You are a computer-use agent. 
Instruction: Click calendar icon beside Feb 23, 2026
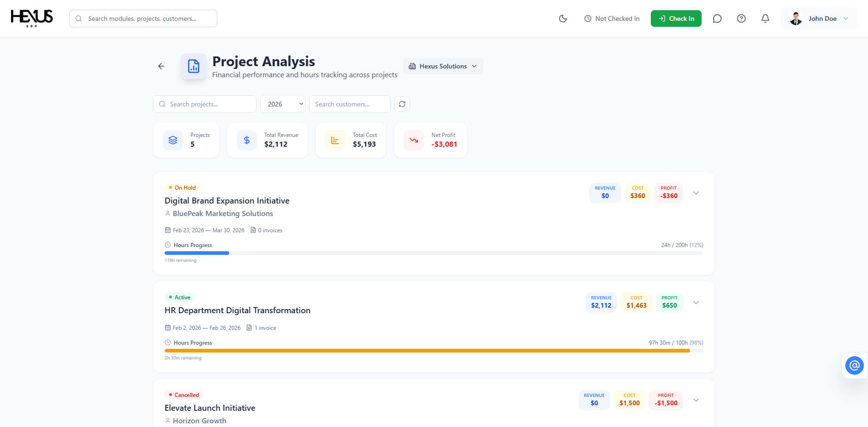[168, 230]
